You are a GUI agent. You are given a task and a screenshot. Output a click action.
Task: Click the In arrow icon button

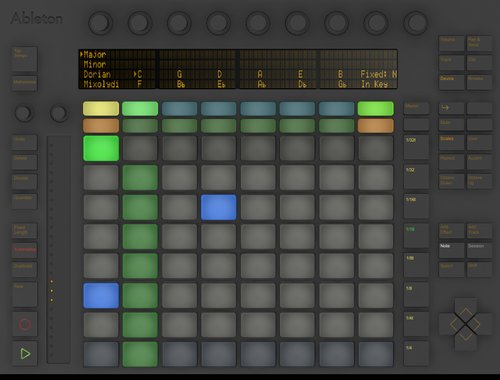[x=451, y=109]
